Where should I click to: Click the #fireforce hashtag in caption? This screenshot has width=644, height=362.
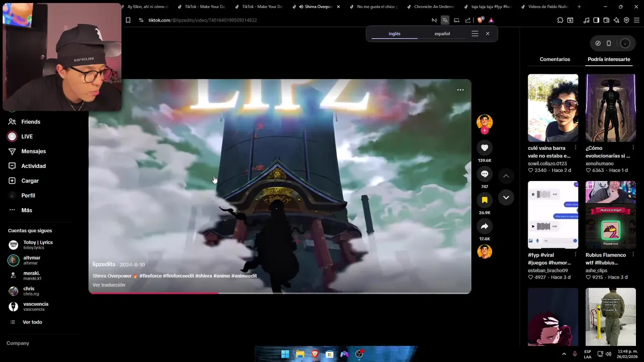tap(150, 276)
